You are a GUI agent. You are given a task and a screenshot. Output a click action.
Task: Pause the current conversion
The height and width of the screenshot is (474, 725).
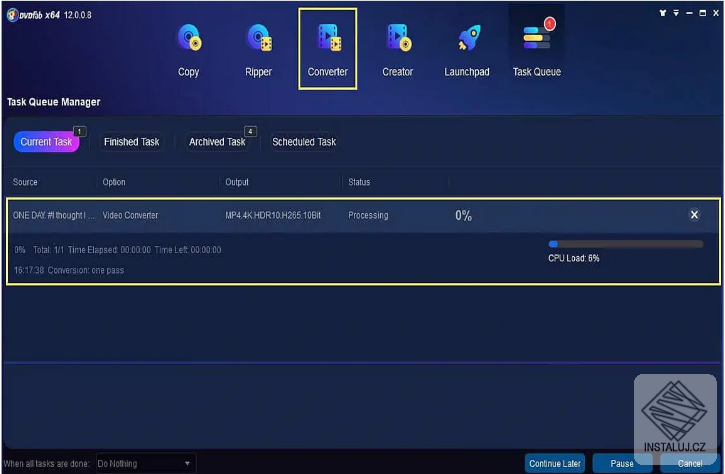(x=622, y=463)
